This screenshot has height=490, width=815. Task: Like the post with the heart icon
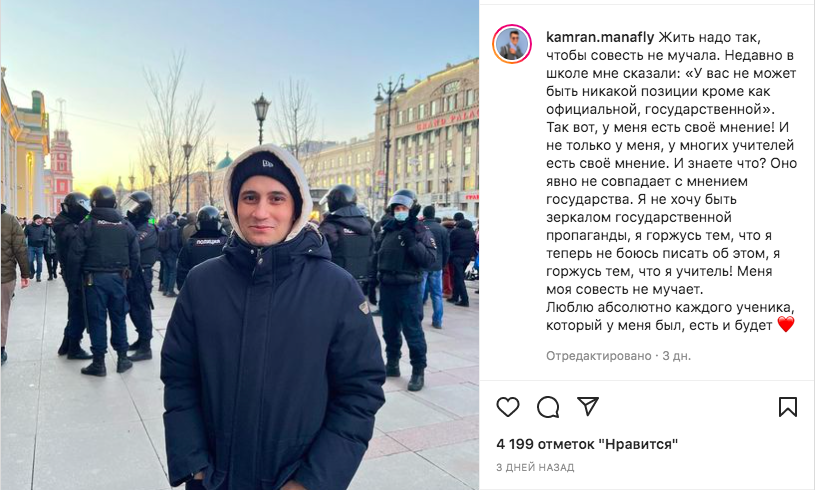click(508, 407)
